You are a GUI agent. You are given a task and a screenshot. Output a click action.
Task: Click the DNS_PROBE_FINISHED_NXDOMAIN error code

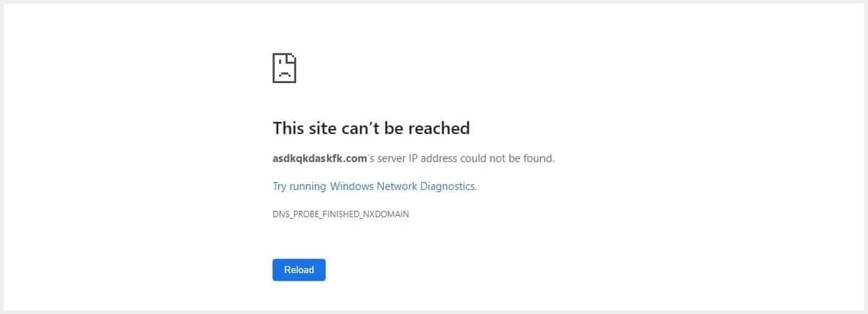coord(341,214)
